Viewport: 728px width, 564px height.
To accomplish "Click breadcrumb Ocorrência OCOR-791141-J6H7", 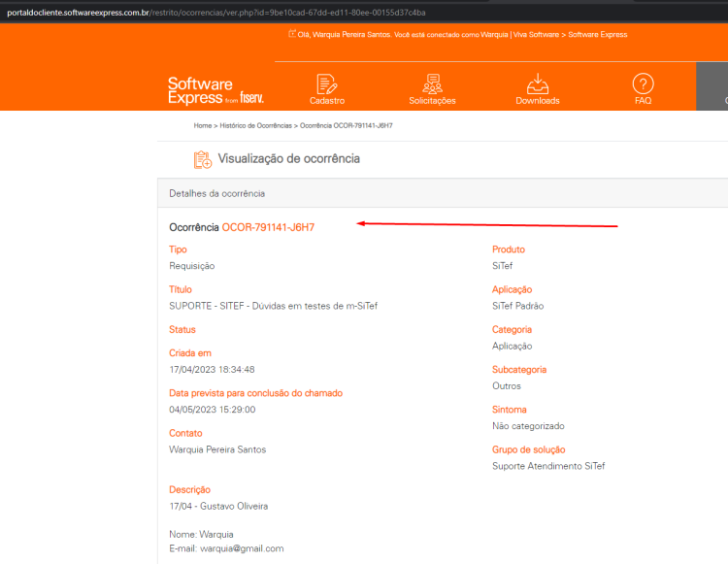I will pyautogui.click(x=347, y=126).
